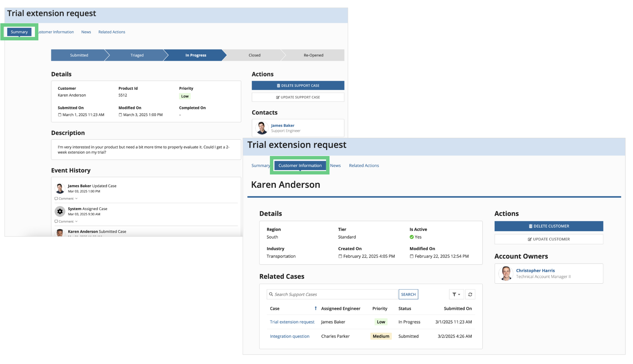633x364 pixels.
Task: Switch to Summary tab in front window
Action: click(x=260, y=166)
